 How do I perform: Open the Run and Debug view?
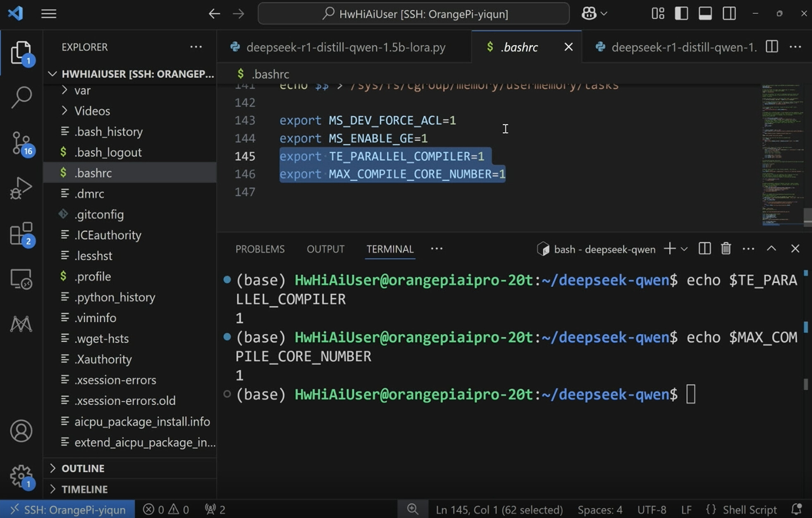[21, 188]
